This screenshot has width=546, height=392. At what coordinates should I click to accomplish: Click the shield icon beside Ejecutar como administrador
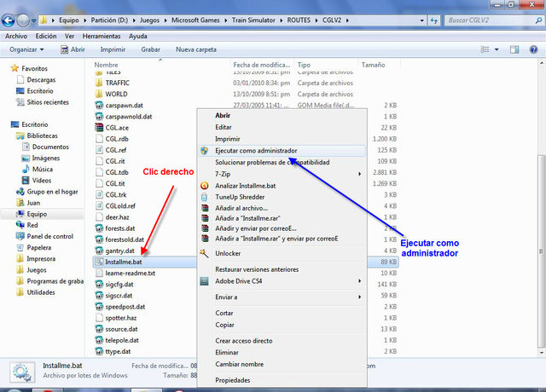tap(204, 150)
